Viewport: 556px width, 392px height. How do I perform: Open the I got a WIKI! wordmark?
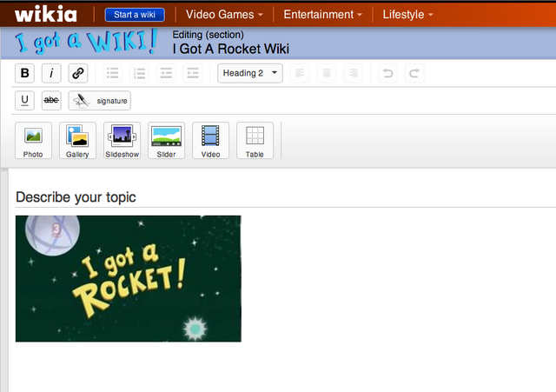point(86,42)
